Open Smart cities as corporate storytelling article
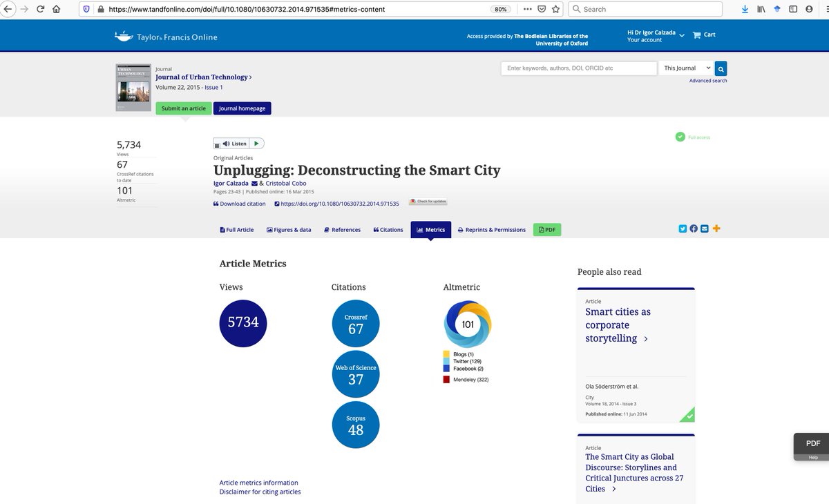The width and height of the screenshot is (829, 504). click(x=618, y=325)
